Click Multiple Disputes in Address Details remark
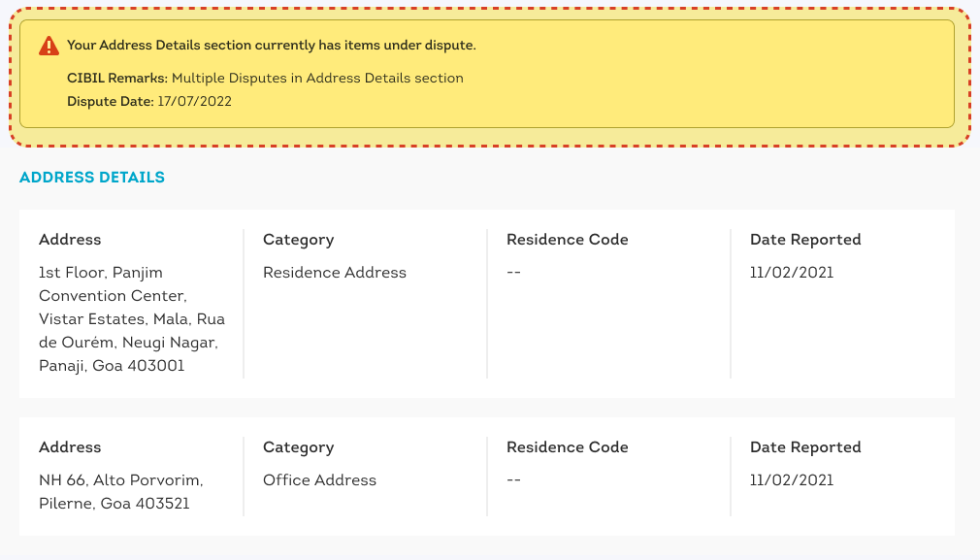 coord(317,78)
